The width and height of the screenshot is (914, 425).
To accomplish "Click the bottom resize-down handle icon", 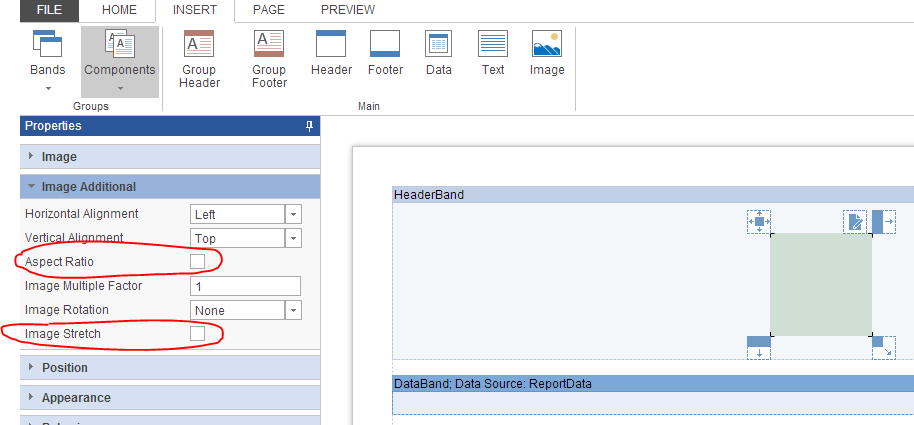I will click(759, 347).
